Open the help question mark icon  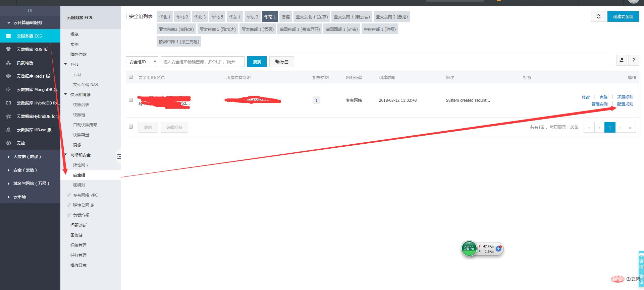point(633,60)
